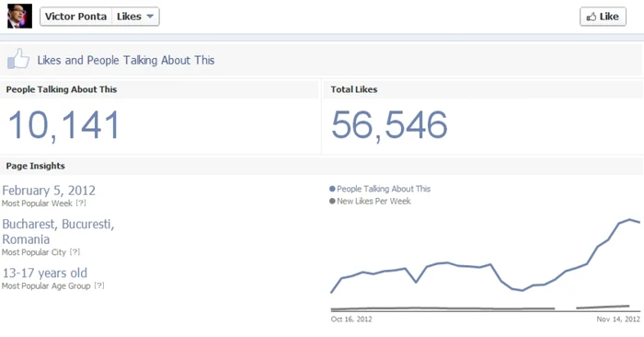Click the 56,546 Total Likes number
This screenshot has height=337, width=644.
pos(389,125)
